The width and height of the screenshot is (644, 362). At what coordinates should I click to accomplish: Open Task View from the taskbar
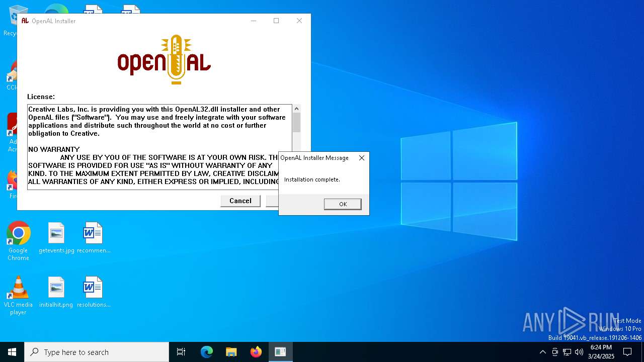tap(181, 352)
